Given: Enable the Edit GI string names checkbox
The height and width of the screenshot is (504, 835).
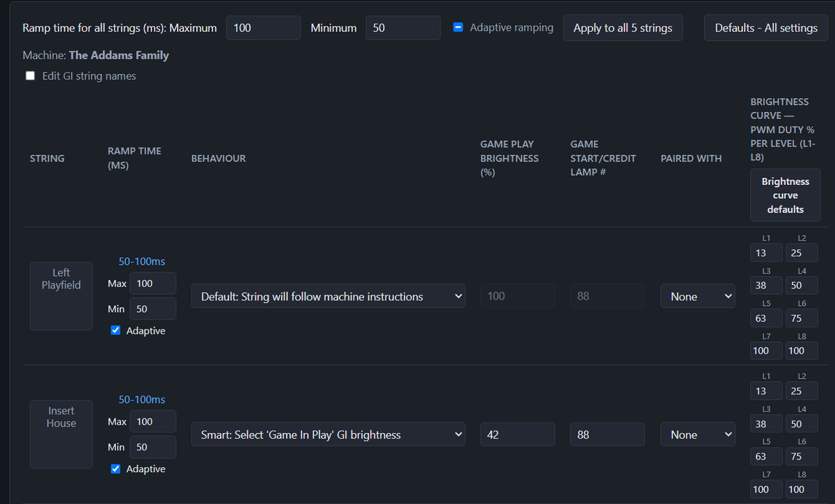Looking at the screenshot, I should pos(30,76).
